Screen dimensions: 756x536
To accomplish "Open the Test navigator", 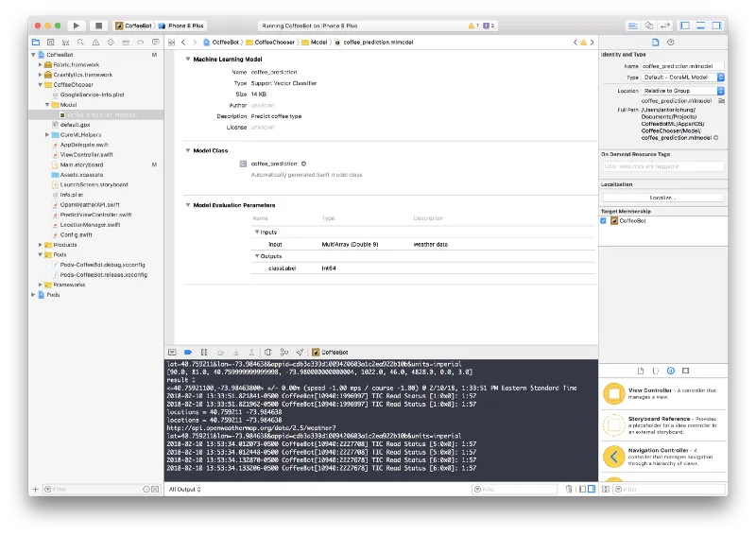I will point(111,43).
